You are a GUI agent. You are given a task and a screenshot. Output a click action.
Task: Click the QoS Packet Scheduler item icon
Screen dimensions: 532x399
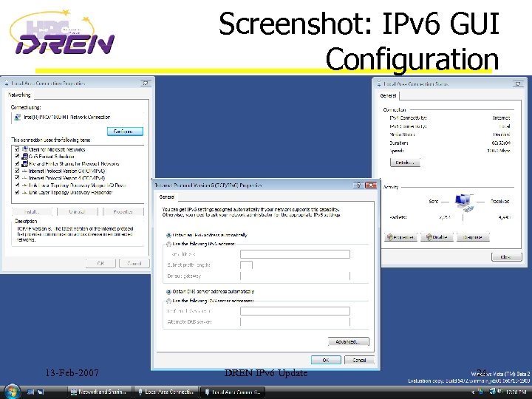click(x=25, y=157)
